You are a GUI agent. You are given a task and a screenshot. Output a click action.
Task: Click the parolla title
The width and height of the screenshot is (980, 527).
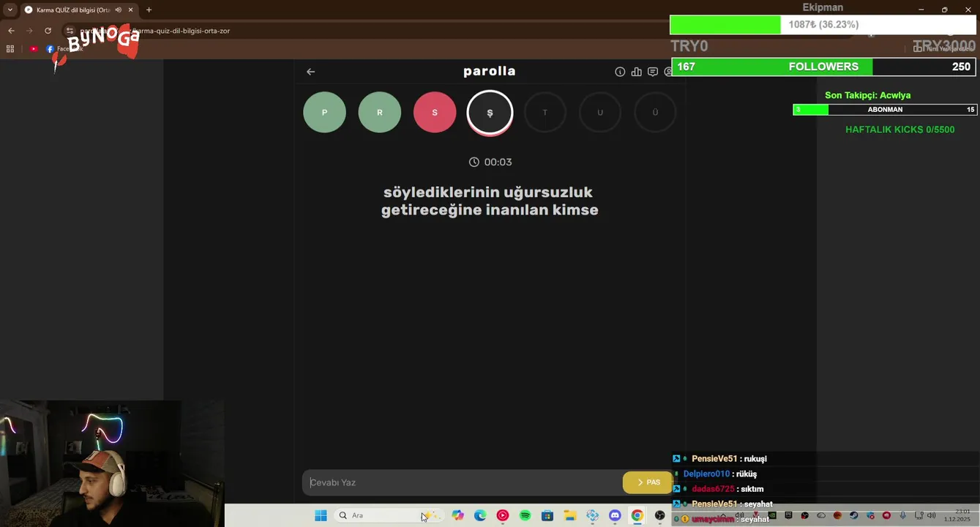click(x=490, y=71)
